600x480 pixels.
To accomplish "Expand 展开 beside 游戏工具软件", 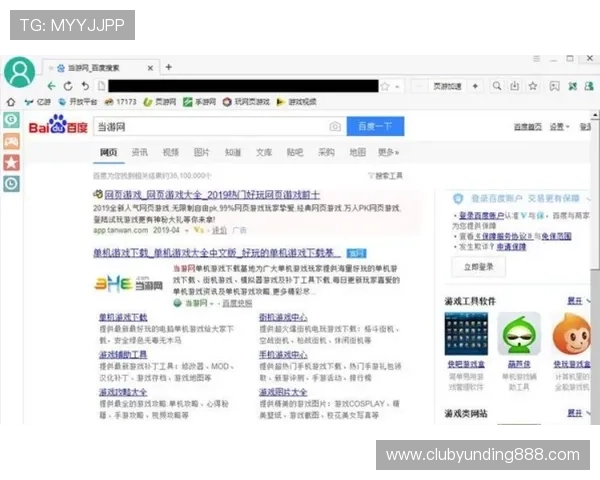I will [x=577, y=301].
